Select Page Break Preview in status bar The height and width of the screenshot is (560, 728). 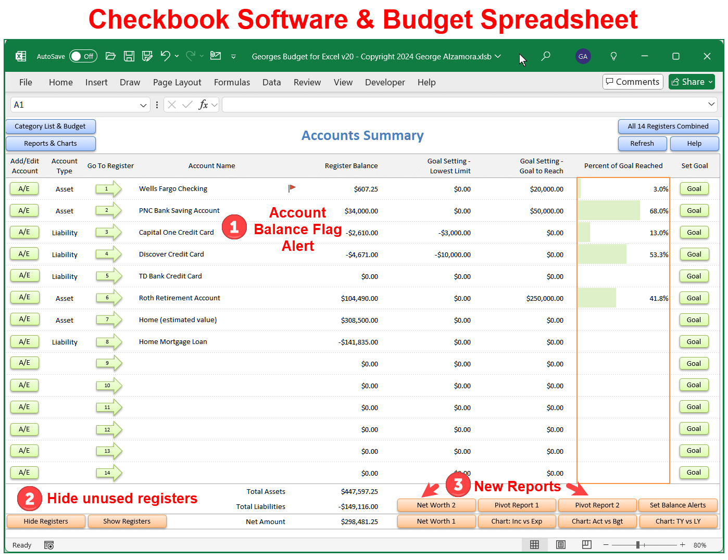pyautogui.click(x=586, y=544)
